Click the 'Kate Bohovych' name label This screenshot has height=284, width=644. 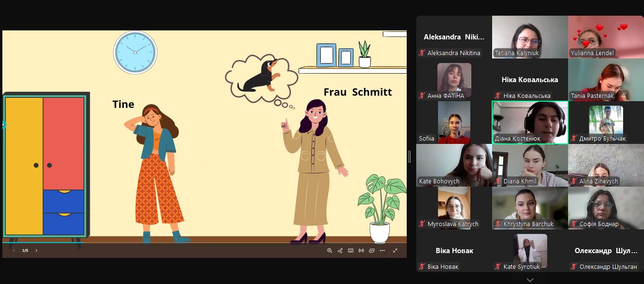(x=439, y=181)
